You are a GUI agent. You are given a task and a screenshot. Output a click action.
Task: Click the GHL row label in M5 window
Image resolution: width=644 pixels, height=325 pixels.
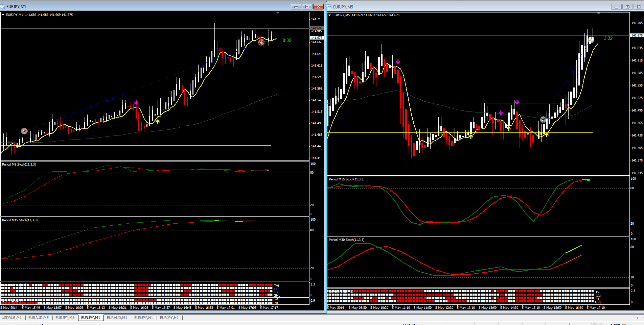[x=598, y=302]
